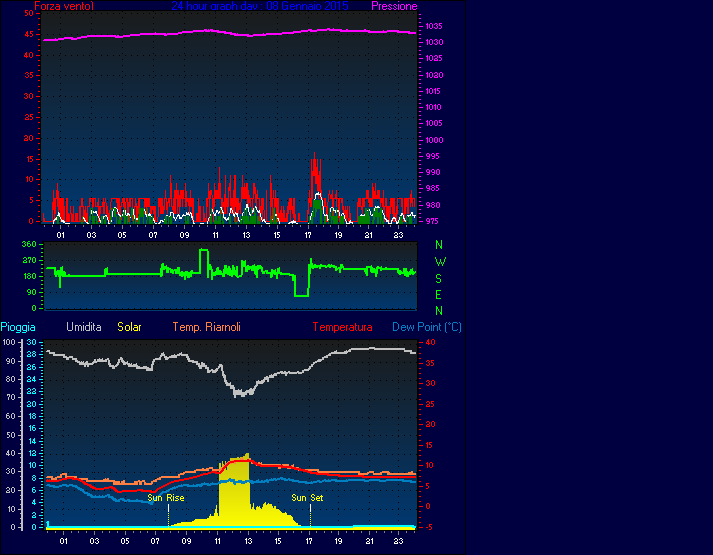Click the "1005" pressure axis value
The height and width of the screenshot is (555, 713).
(434, 123)
